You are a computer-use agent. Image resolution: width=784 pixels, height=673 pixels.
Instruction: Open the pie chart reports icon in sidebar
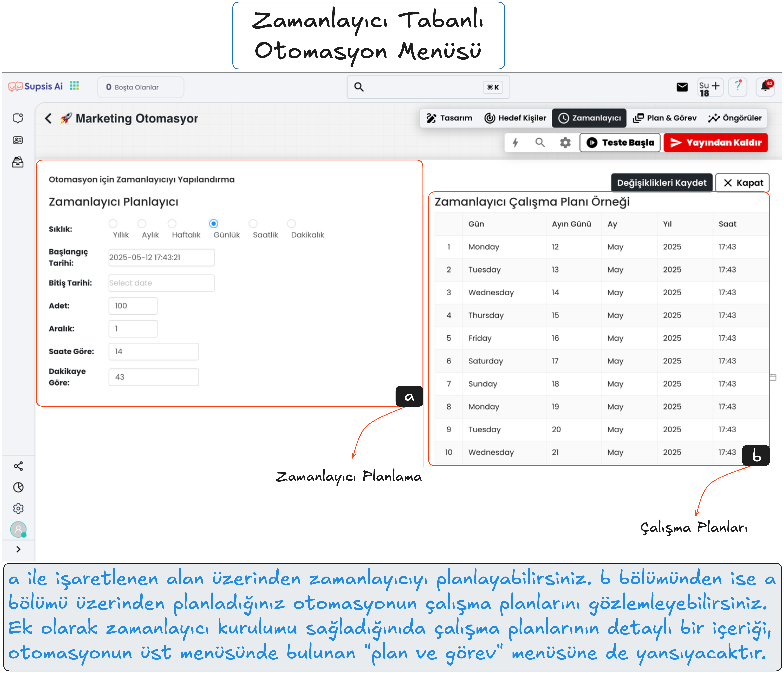pyautogui.click(x=18, y=487)
